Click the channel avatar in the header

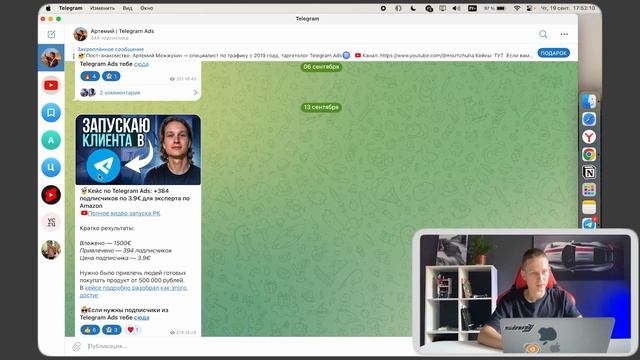(x=80, y=34)
